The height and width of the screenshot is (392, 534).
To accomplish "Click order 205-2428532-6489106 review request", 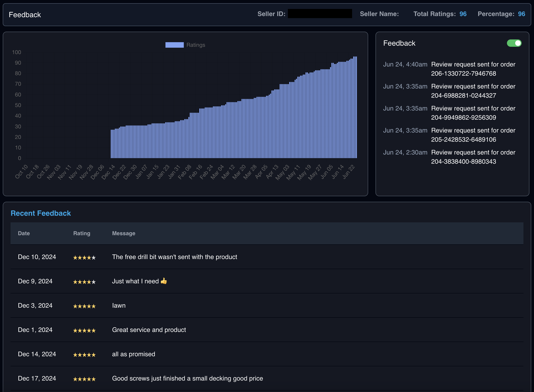I will 473,135.
